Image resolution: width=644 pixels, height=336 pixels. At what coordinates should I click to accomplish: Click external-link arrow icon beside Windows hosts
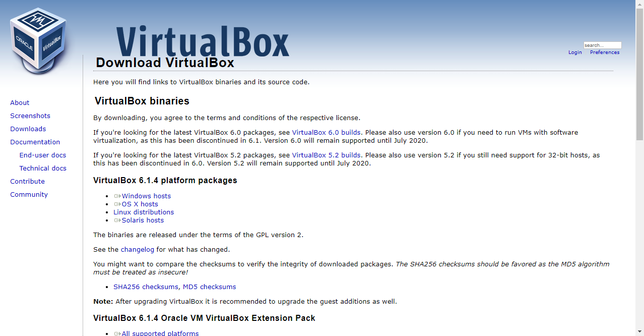click(117, 196)
